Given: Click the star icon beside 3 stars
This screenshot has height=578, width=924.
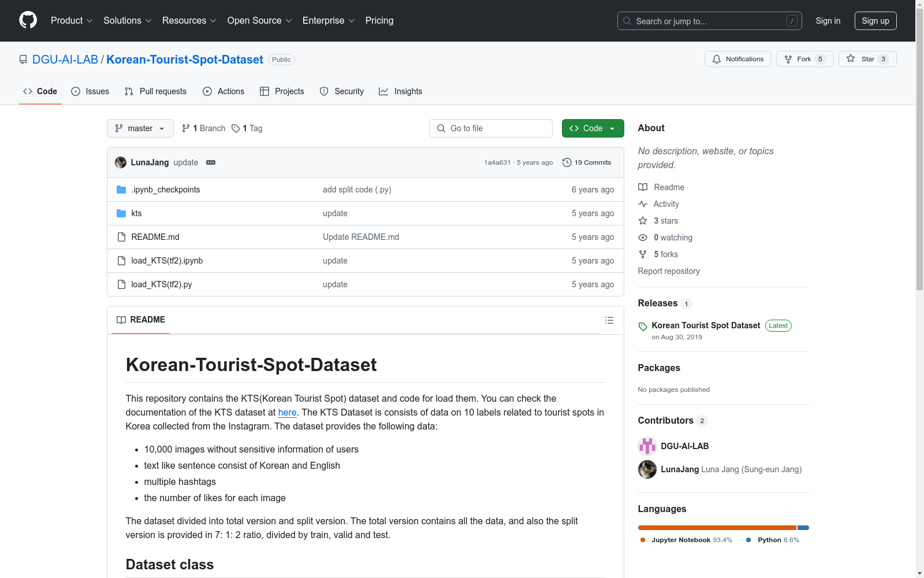Looking at the screenshot, I should point(643,221).
